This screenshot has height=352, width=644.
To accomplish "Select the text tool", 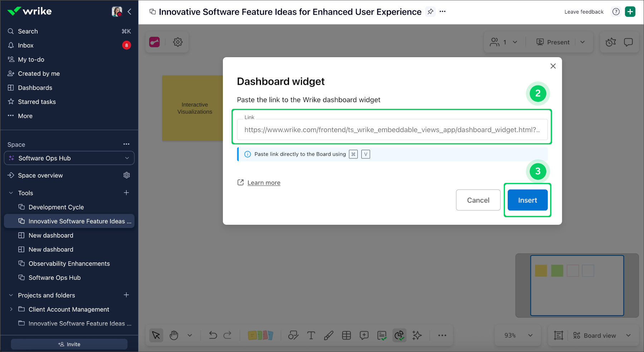I will pyautogui.click(x=311, y=335).
